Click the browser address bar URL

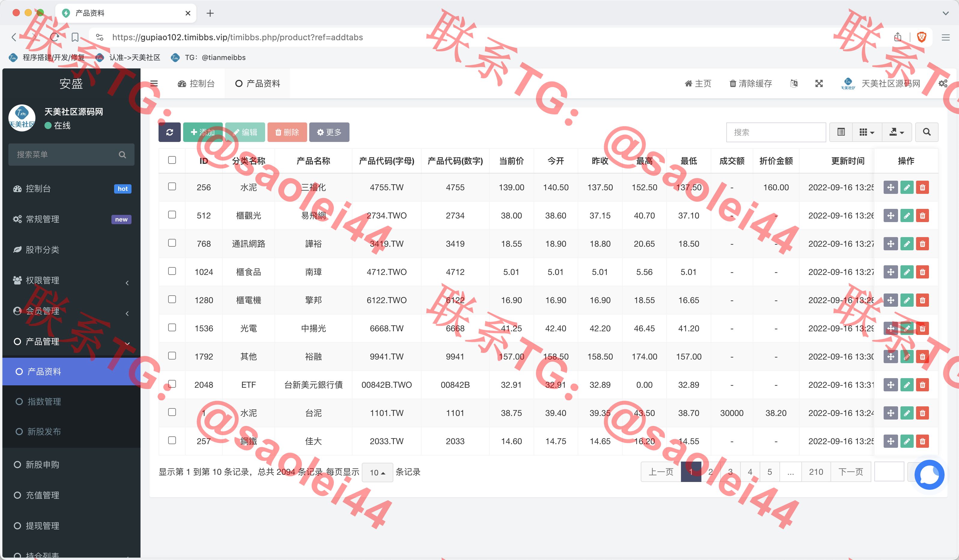tap(237, 37)
